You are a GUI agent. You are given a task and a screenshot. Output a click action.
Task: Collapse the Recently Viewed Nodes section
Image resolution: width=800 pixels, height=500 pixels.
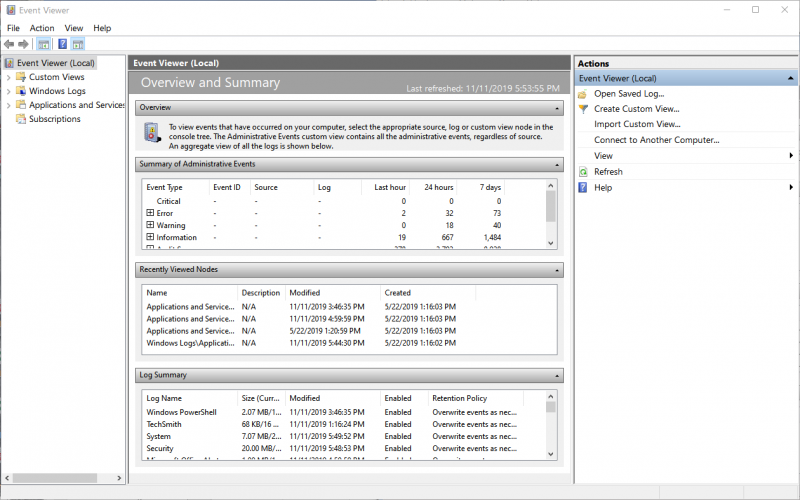(557, 270)
